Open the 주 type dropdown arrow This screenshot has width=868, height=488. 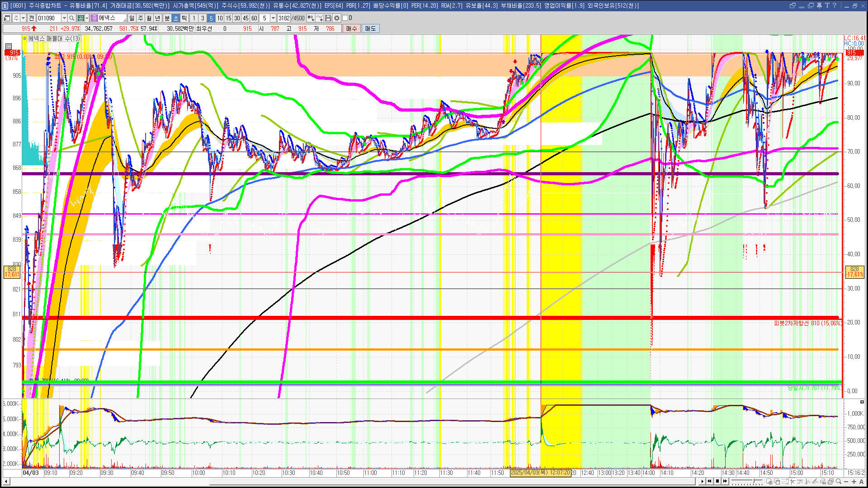pyautogui.click(x=23, y=18)
